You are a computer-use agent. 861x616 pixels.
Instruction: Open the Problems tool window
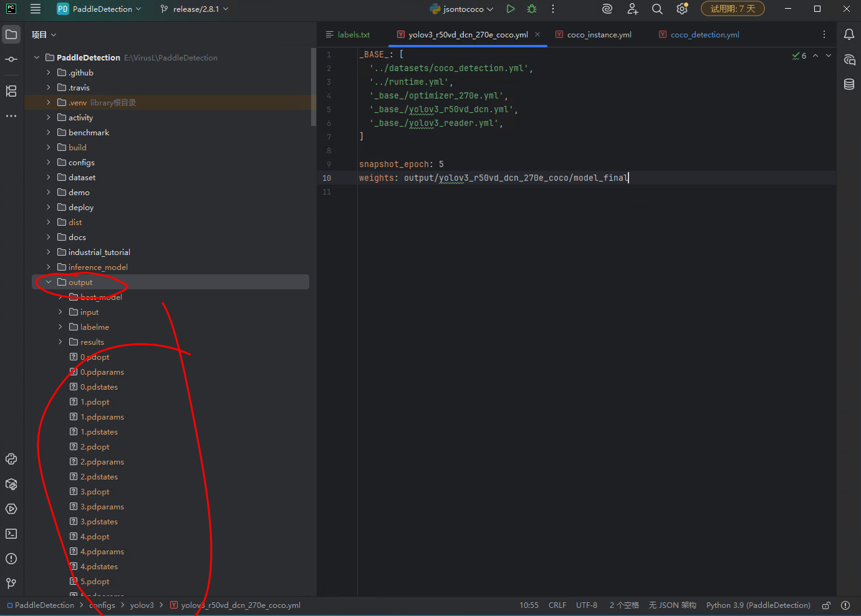[x=11, y=559]
